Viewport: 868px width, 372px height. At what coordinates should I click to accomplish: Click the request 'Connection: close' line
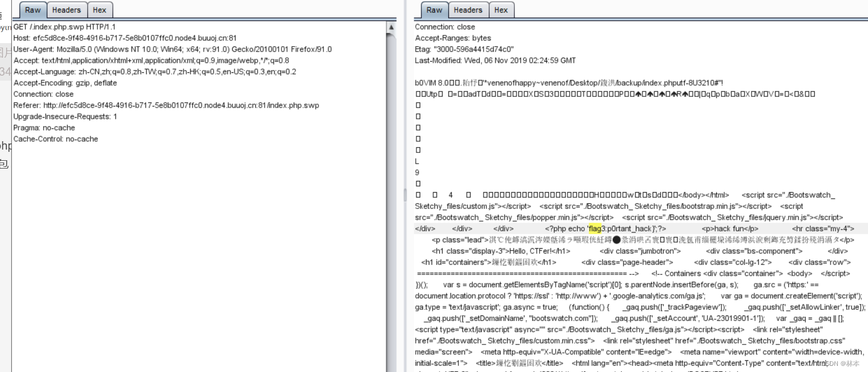pyautogui.click(x=43, y=94)
